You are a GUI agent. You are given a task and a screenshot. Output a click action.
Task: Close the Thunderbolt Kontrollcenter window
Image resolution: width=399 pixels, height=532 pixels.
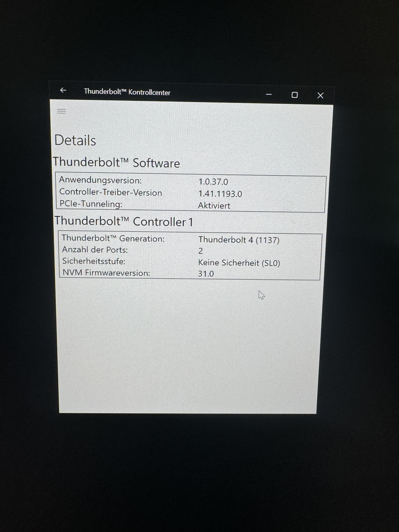pyautogui.click(x=320, y=96)
